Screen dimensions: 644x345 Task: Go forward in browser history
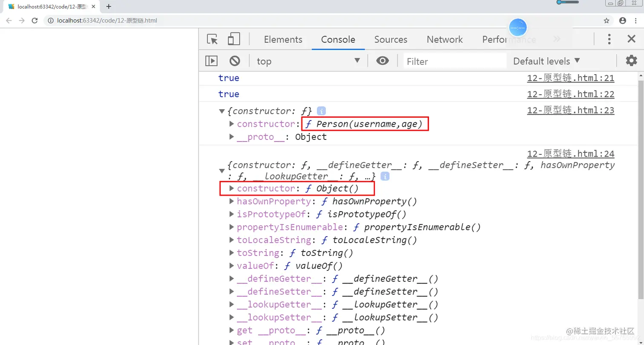tap(22, 20)
